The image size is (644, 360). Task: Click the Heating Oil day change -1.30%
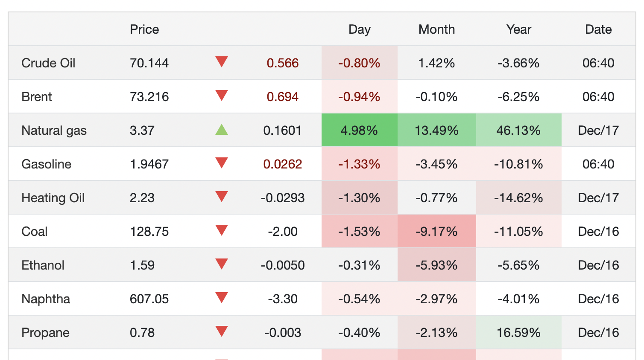(x=359, y=198)
